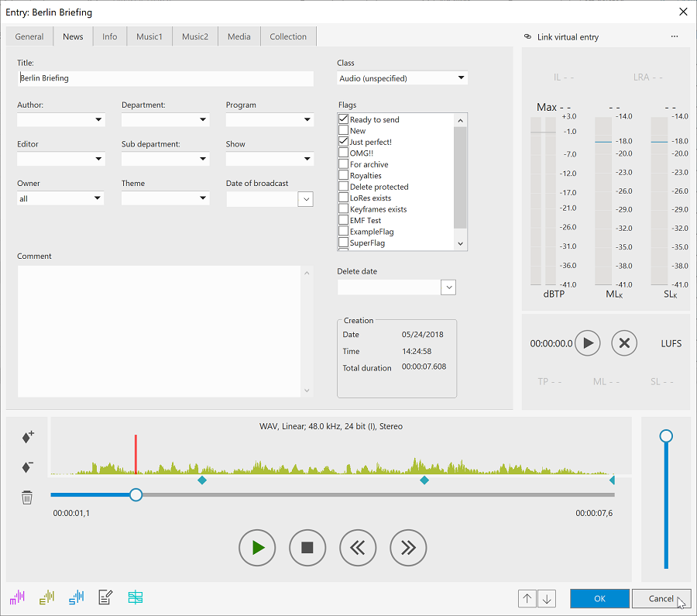This screenshot has width=697, height=616.
Task: Open the olive E waveform editor icon
Action: 46,597
